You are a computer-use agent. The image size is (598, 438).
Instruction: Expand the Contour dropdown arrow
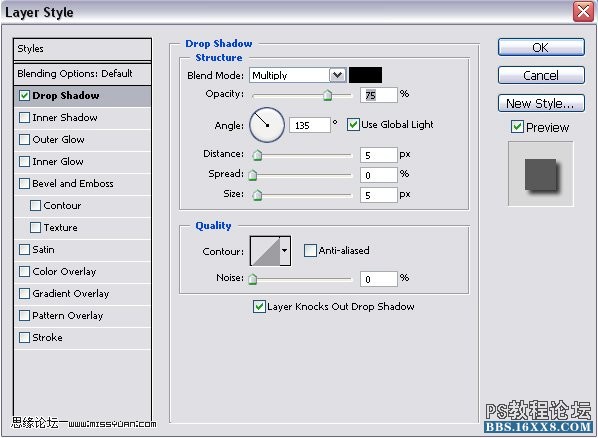(x=285, y=251)
